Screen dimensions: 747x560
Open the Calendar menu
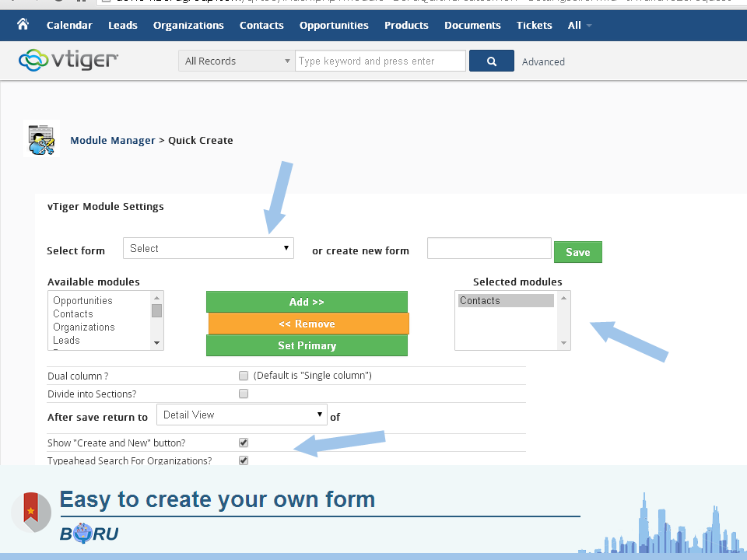pyautogui.click(x=69, y=25)
